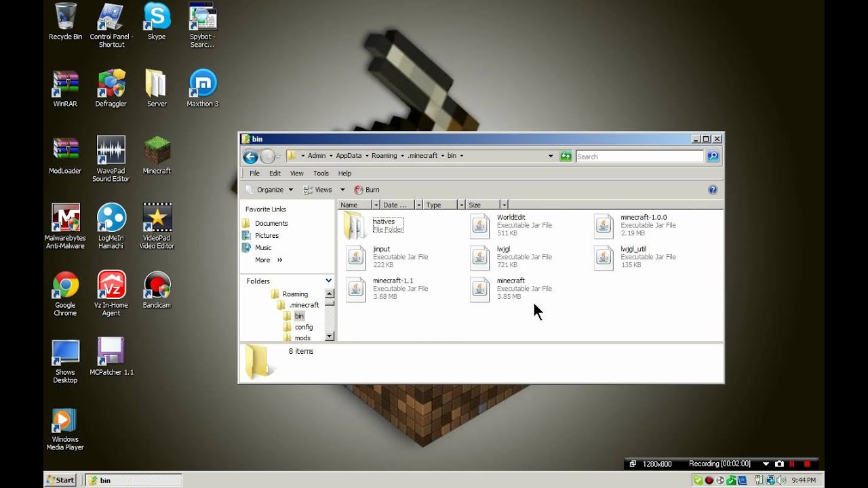The width and height of the screenshot is (868, 488).
Task: Stop the Bandicam recording
Action: pyautogui.click(x=807, y=464)
